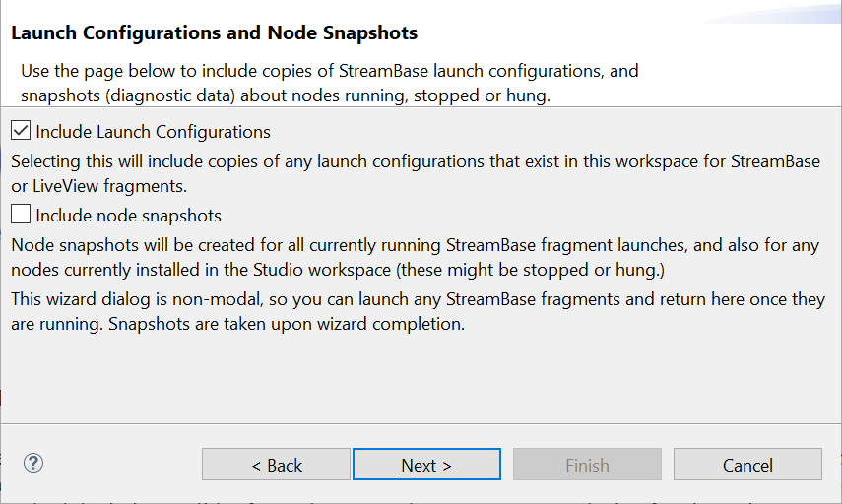Screen dimensions: 842x504
Task: Go Back to the previous wizard page
Action: [x=276, y=465]
